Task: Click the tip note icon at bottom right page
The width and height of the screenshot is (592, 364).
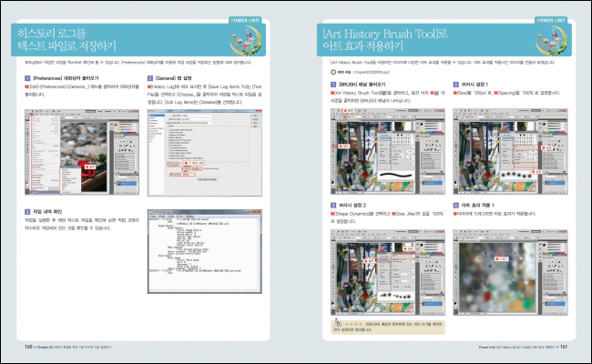Action: (x=338, y=324)
